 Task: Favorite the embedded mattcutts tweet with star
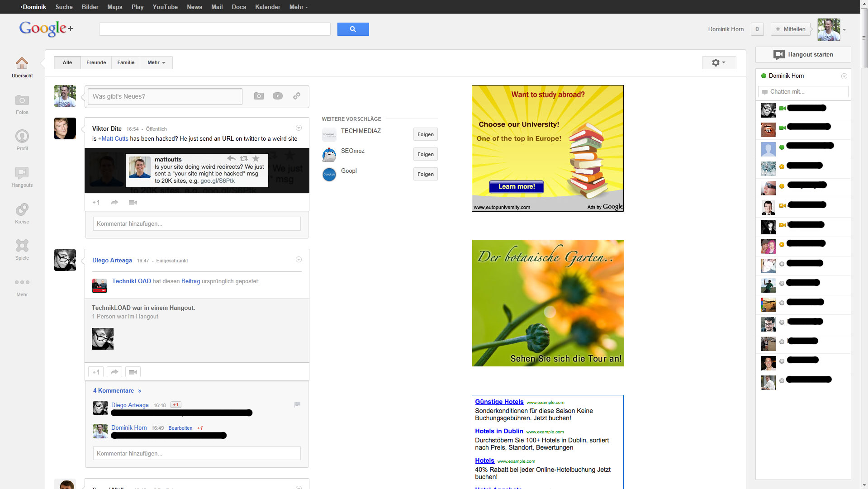[256, 158]
